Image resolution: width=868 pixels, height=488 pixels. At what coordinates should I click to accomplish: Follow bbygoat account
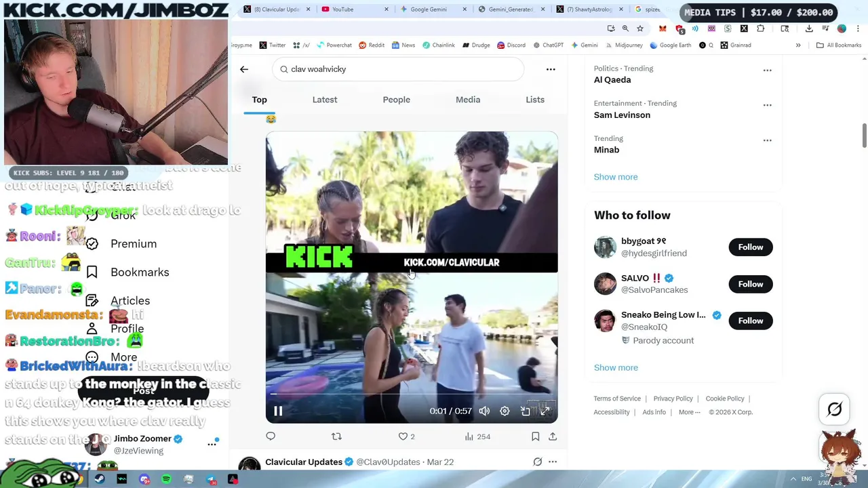tap(751, 247)
